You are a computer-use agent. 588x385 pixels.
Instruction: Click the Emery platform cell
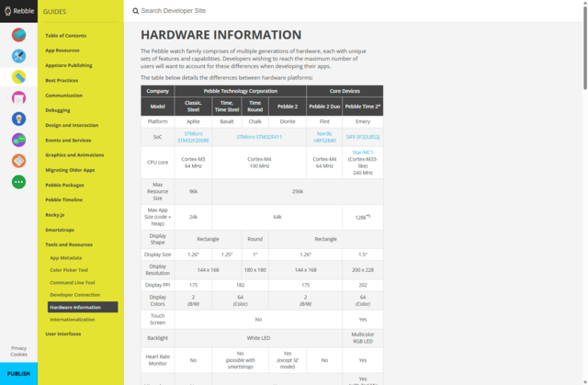[x=363, y=121]
